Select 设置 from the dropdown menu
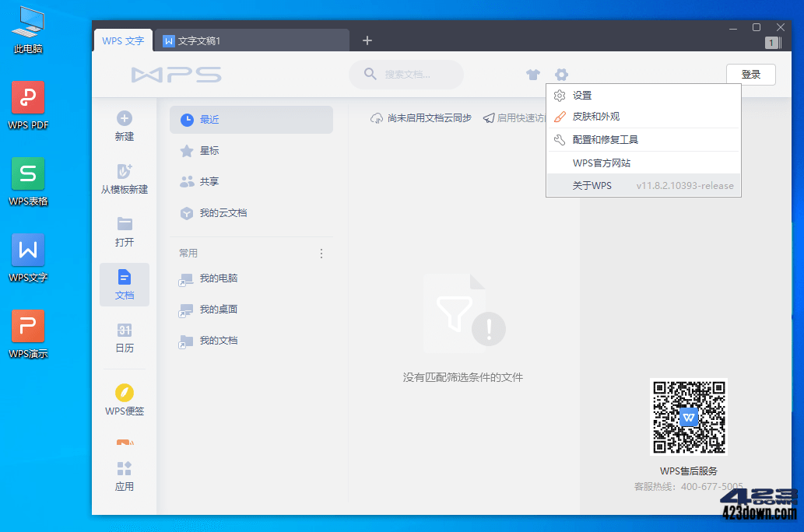 pyautogui.click(x=644, y=96)
